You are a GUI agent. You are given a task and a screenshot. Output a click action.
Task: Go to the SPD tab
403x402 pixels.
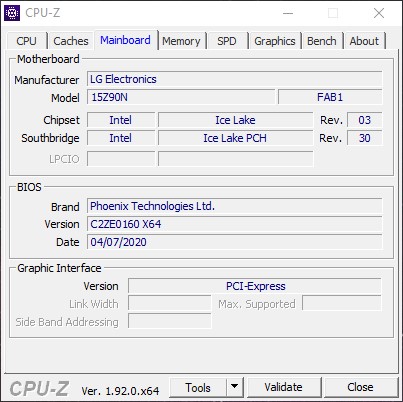(227, 41)
